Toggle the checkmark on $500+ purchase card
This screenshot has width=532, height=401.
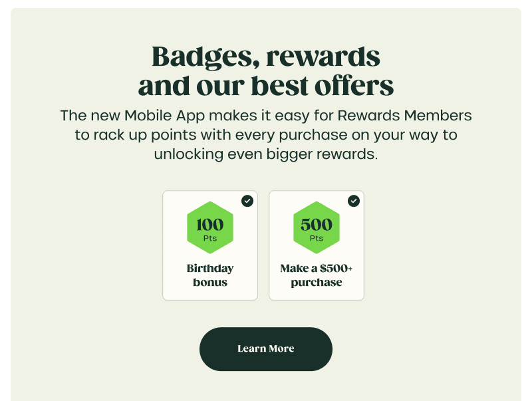[x=354, y=201]
